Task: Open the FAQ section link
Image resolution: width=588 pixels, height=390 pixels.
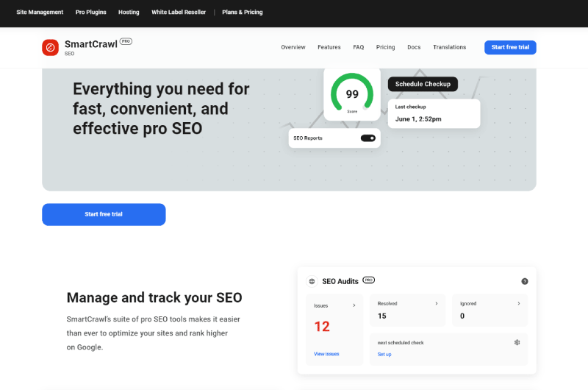Action: pos(359,47)
